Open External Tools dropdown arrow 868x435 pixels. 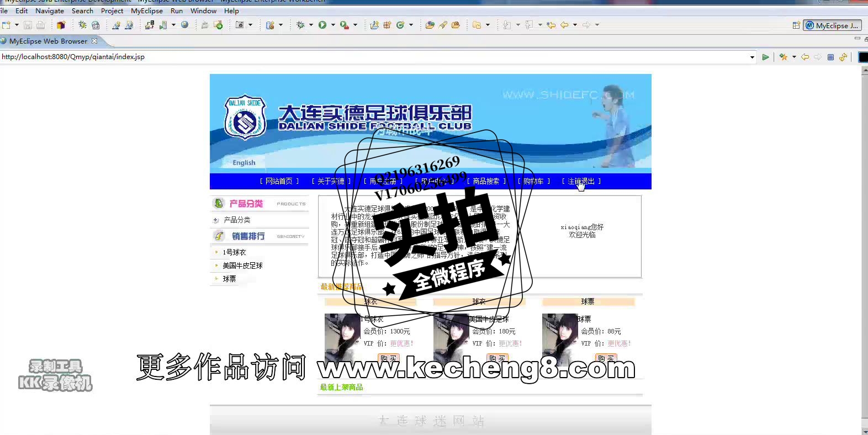[x=355, y=25]
